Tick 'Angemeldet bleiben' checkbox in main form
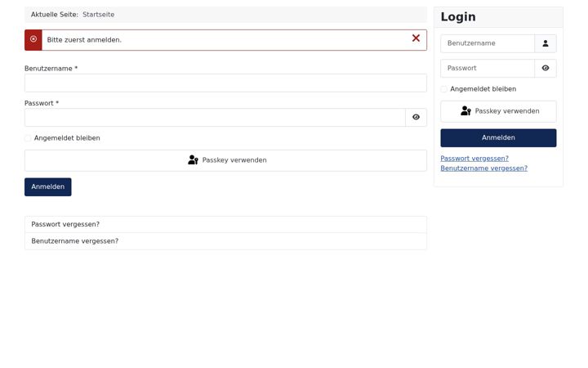The height and width of the screenshot is (368, 588). point(28,138)
